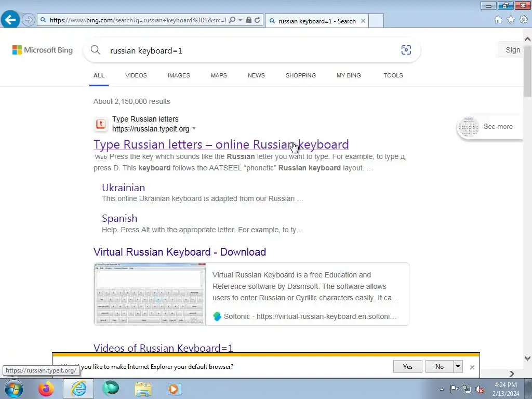Open the MY BING tab
Screen dimensions: 532x399
click(x=349, y=76)
